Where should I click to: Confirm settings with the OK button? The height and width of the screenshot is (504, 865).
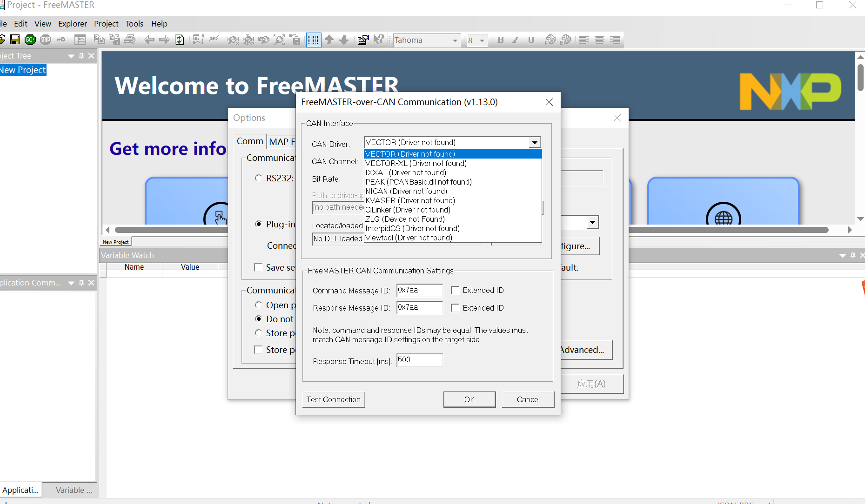(x=469, y=399)
